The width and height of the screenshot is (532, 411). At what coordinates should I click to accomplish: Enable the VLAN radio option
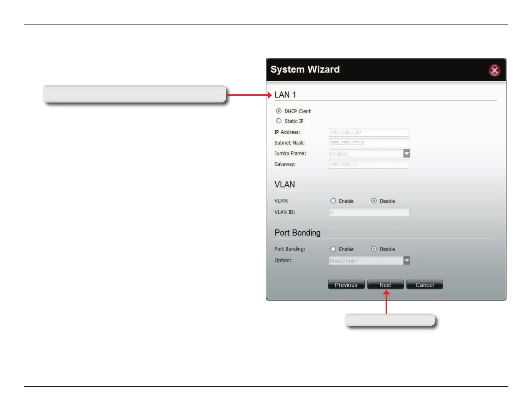(x=333, y=201)
